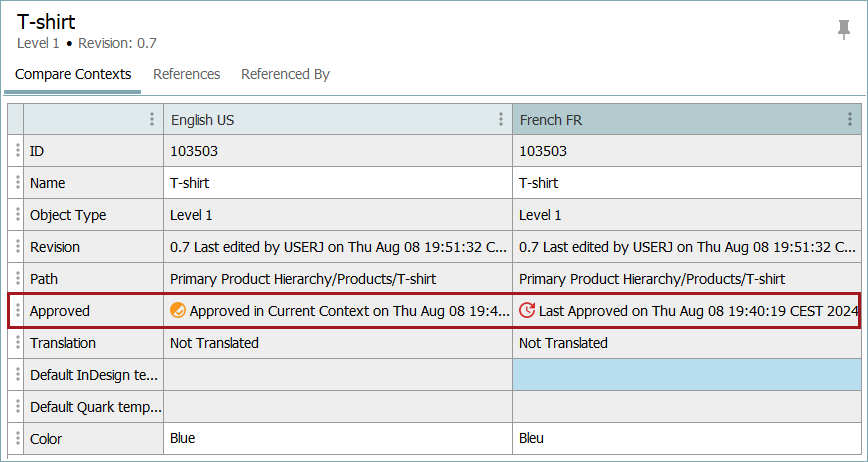Viewport: 868px width, 462px height.
Task: Click the drag handle beside the Approved row
Action: [17, 311]
